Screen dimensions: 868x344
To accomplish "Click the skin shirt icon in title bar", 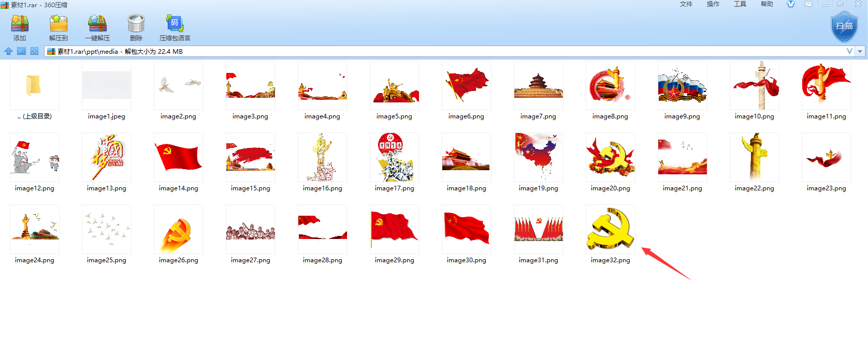I will pyautogui.click(x=791, y=4).
